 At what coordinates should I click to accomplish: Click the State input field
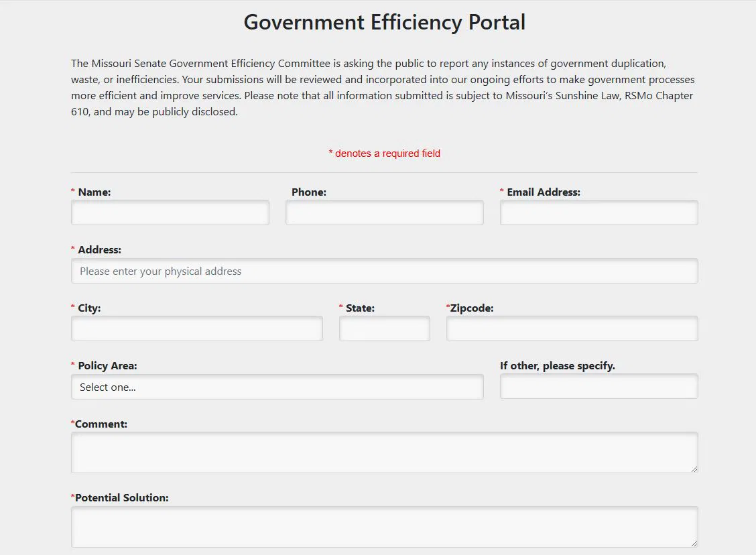point(384,328)
